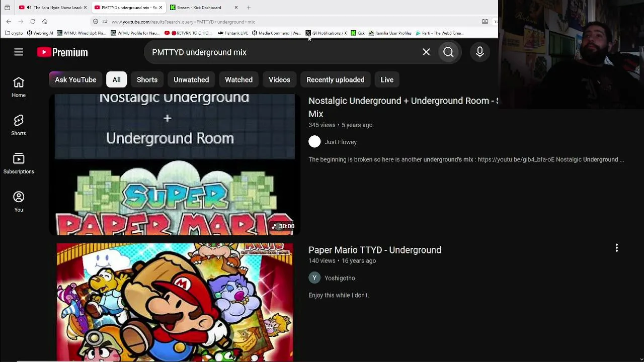Open more actions for Paper Mario TTYD video
644x362 pixels.
tap(616, 248)
